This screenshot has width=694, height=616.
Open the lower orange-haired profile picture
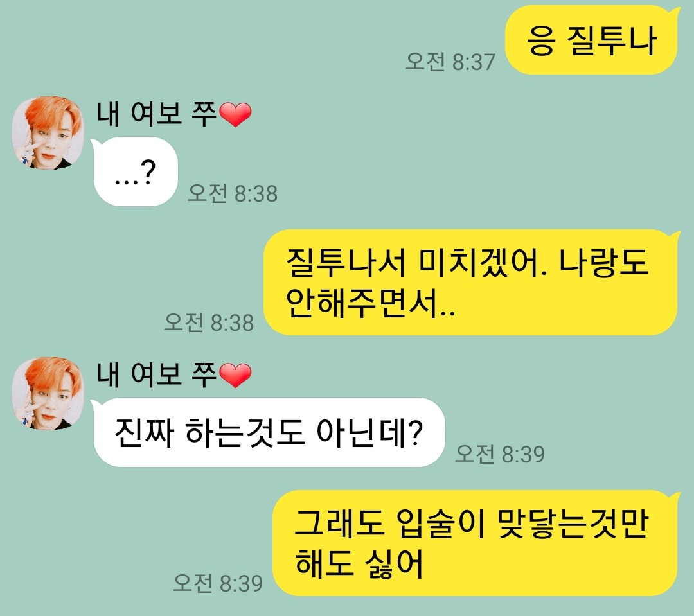[48, 393]
